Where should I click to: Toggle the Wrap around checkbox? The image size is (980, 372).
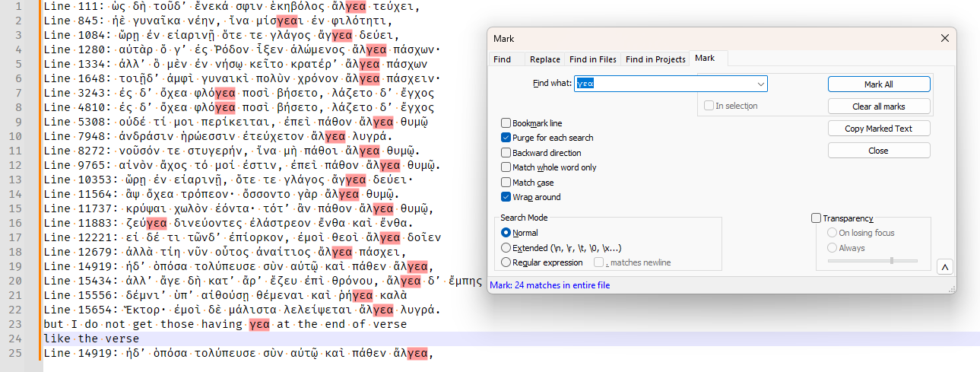506,197
